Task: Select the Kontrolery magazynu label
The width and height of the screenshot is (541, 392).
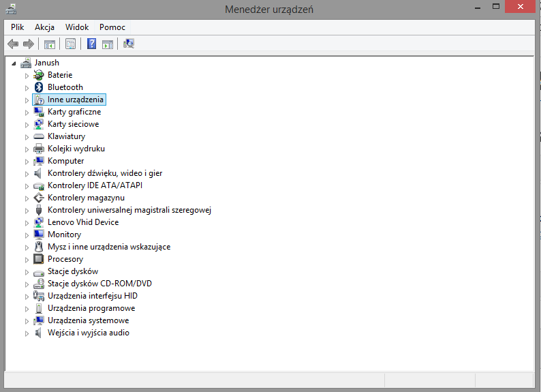Action: tap(86, 198)
